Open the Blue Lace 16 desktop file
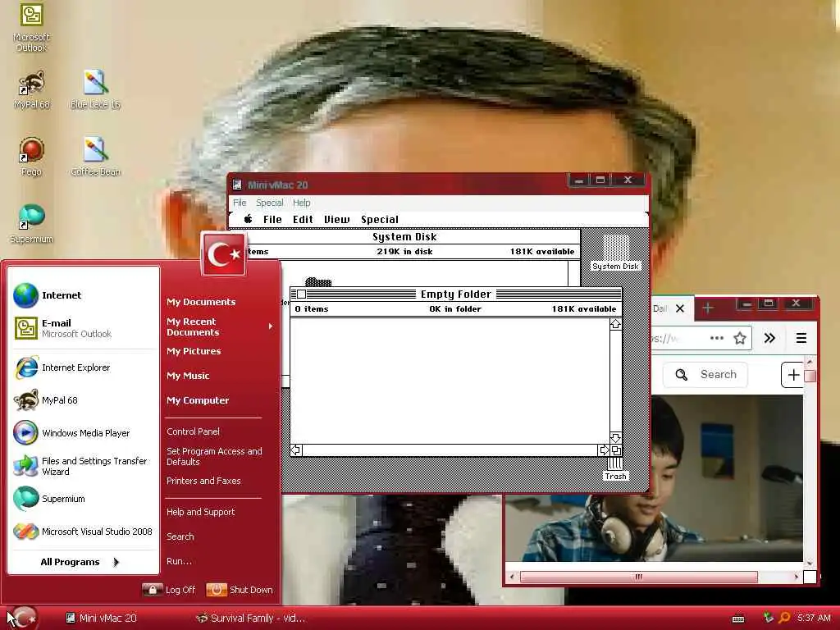The image size is (840, 630). click(x=95, y=90)
